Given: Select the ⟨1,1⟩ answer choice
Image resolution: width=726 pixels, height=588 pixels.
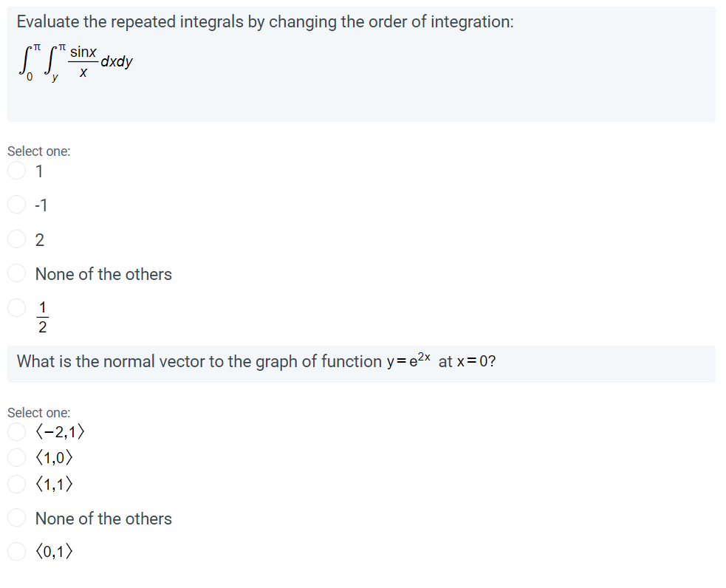Looking at the screenshot, I should [16, 484].
